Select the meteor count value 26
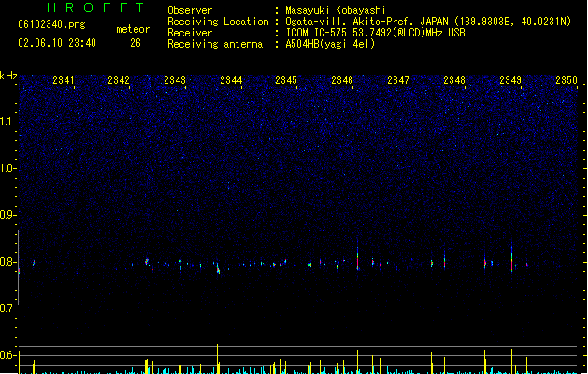588x374 pixels. 136,43
